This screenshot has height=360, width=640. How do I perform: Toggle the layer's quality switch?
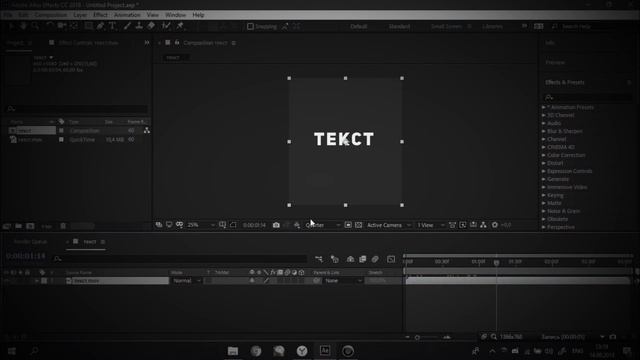coord(267,281)
